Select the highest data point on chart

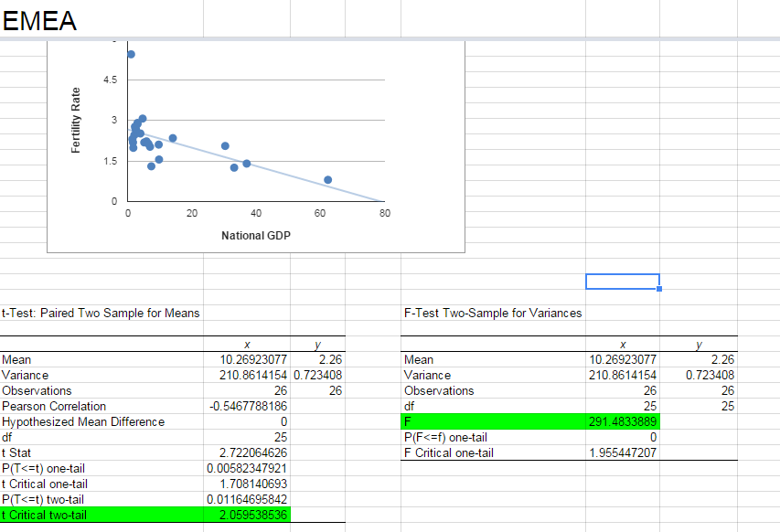click(x=131, y=54)
